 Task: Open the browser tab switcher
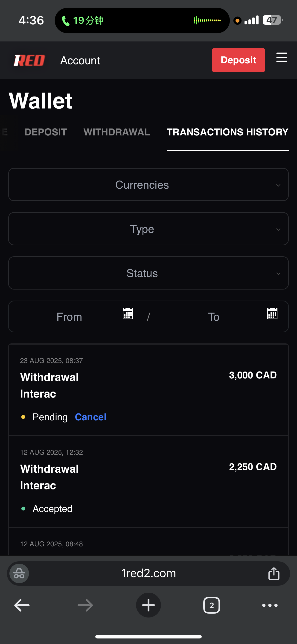[212, 605]
